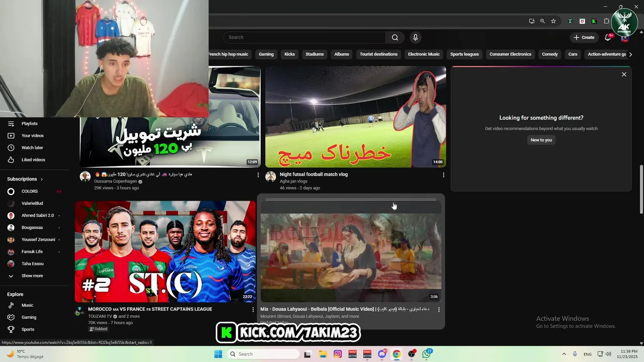Select the Sports leagues chip

464,54
